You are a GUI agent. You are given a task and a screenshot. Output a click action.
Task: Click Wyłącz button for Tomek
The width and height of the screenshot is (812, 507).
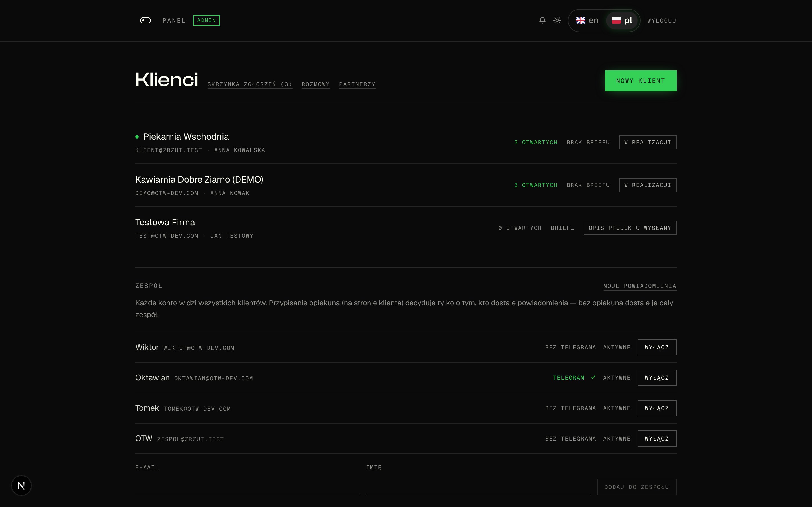657,408
